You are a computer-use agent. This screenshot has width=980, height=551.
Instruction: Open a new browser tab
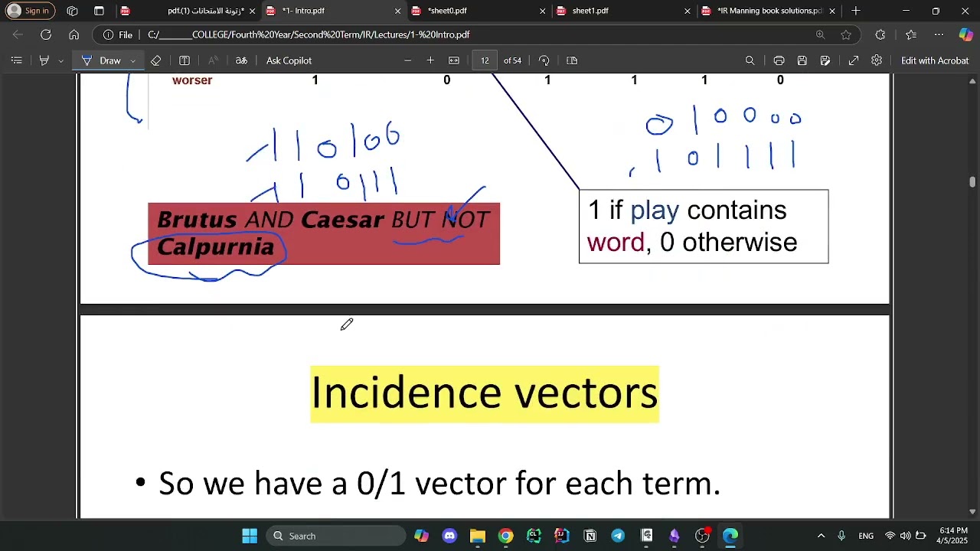point(856,11)
